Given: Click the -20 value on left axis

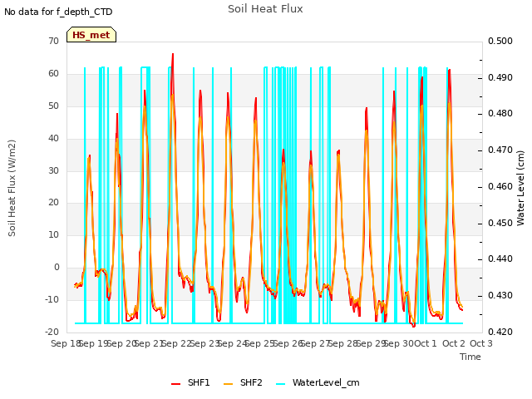Looking at the screenshot, I should [52, 332].
